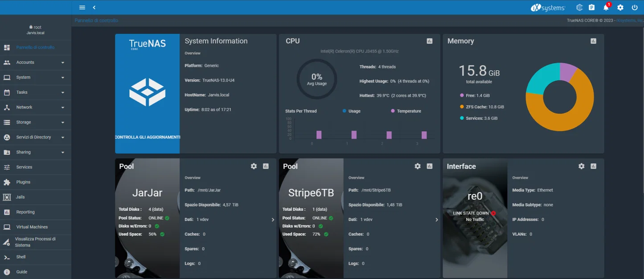Expand the System menu
This screenshot has width=644, height=279.
click(x=36, y=77)
